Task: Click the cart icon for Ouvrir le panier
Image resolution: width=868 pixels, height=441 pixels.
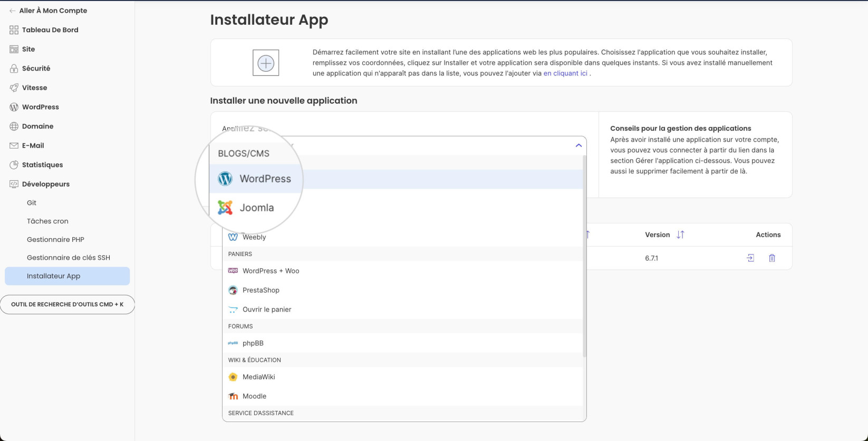Action: pos(233,309)
